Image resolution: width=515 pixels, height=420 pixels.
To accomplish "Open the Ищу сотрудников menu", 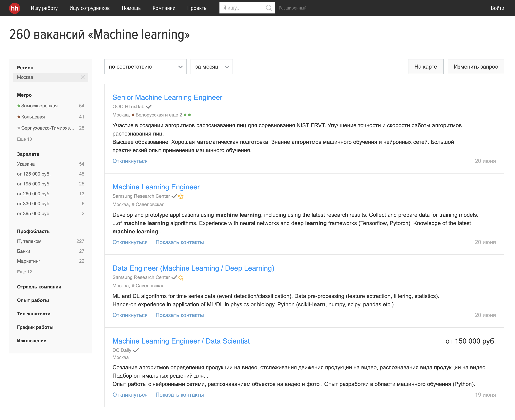I will pyautogui.click(x=90, y=8).
